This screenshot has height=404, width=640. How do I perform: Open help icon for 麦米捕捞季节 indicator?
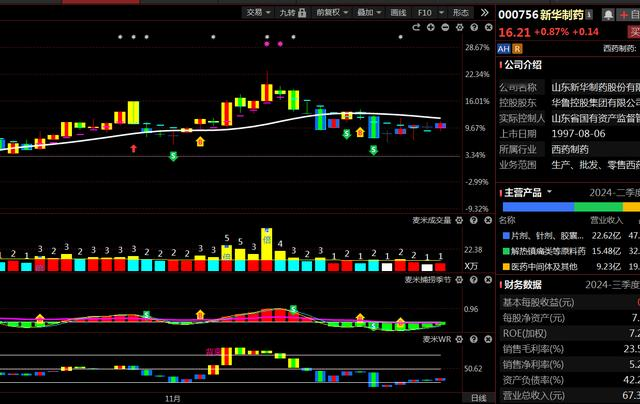[474, 280]
